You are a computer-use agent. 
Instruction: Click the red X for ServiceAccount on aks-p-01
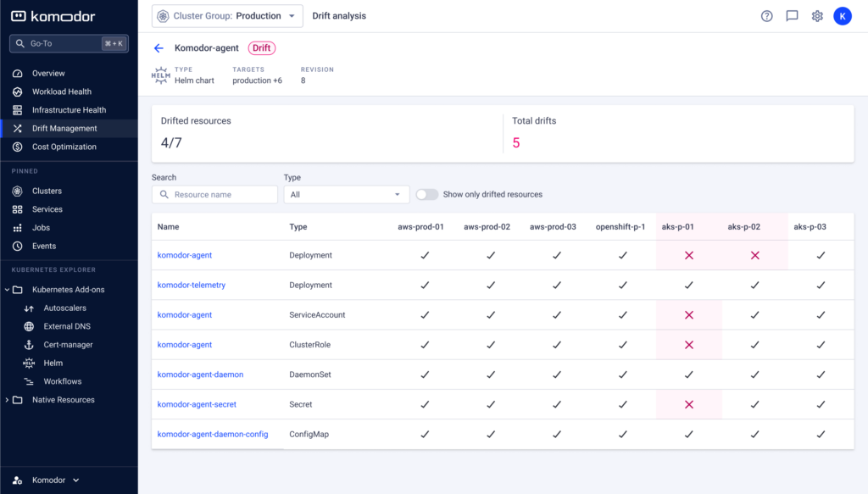(x=689, y=314)
